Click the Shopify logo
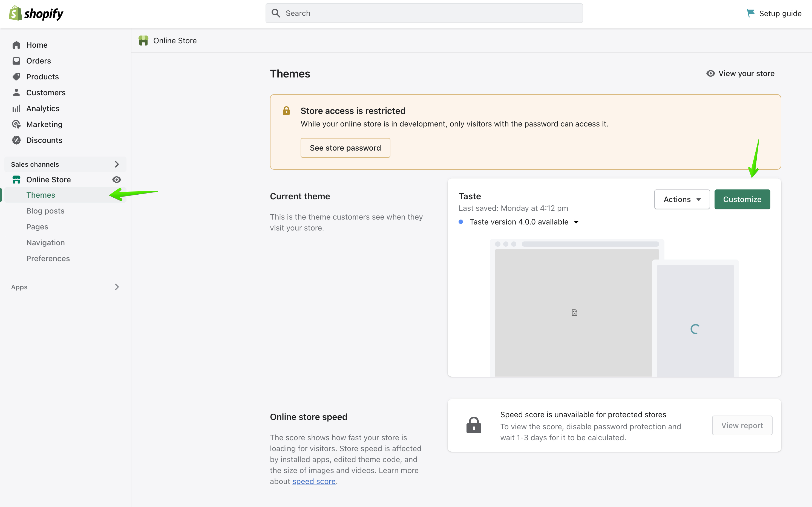The height and width of the screenshot is (507, 812). (36, 13)
